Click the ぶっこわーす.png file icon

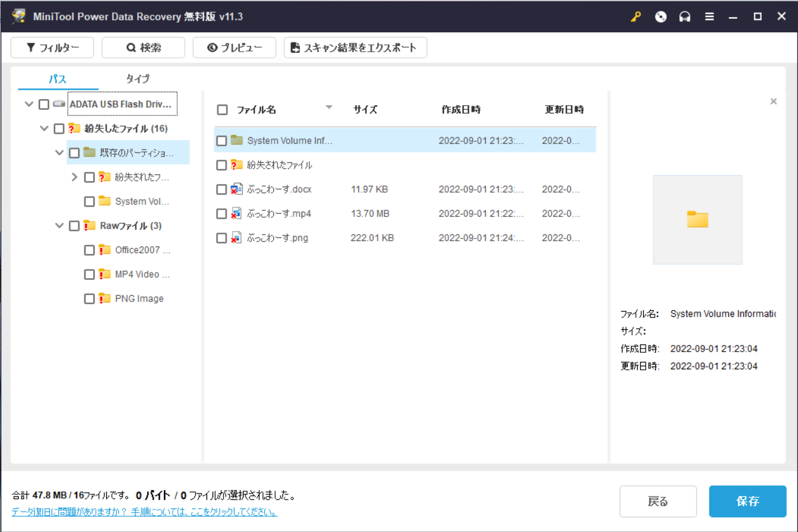pyautogui.click(x=237, y=238)
